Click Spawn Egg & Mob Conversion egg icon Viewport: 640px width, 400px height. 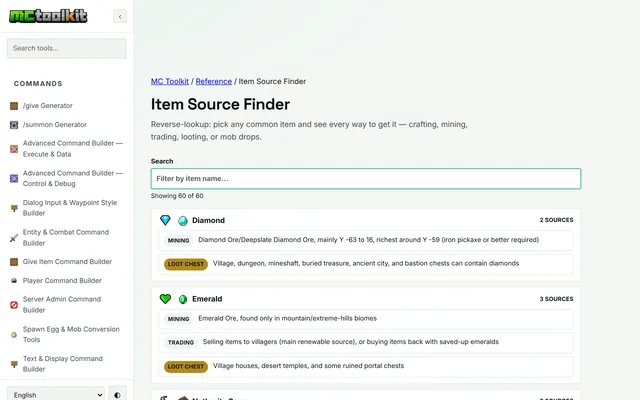click(14, 335)
